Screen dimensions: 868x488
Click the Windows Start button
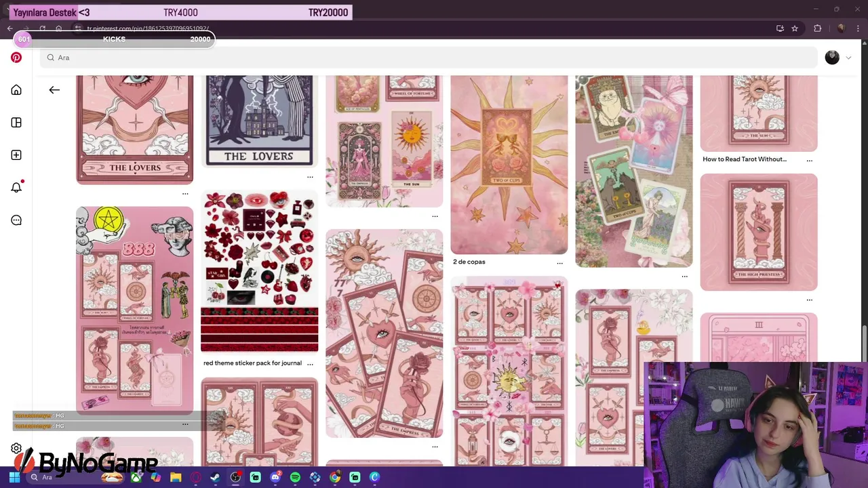pos(14,477)
